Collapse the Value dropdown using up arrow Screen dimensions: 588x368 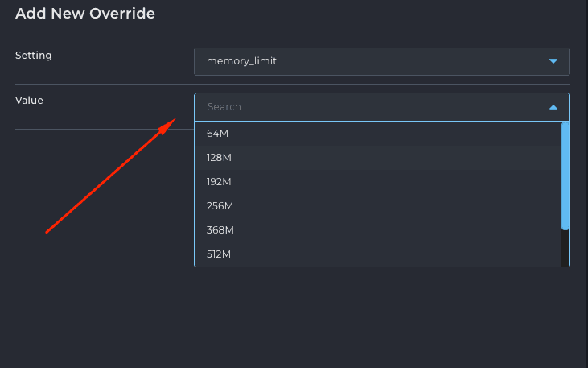[553, 107]
